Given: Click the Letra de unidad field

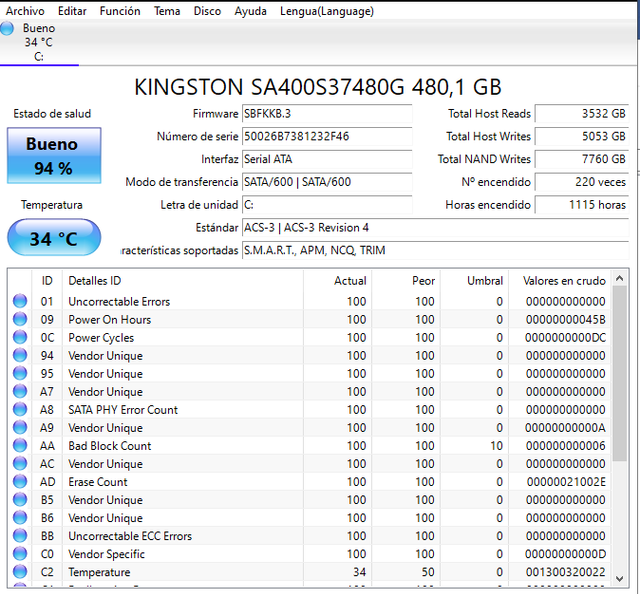Looking at the screenshot, I should tap(327, 205).
